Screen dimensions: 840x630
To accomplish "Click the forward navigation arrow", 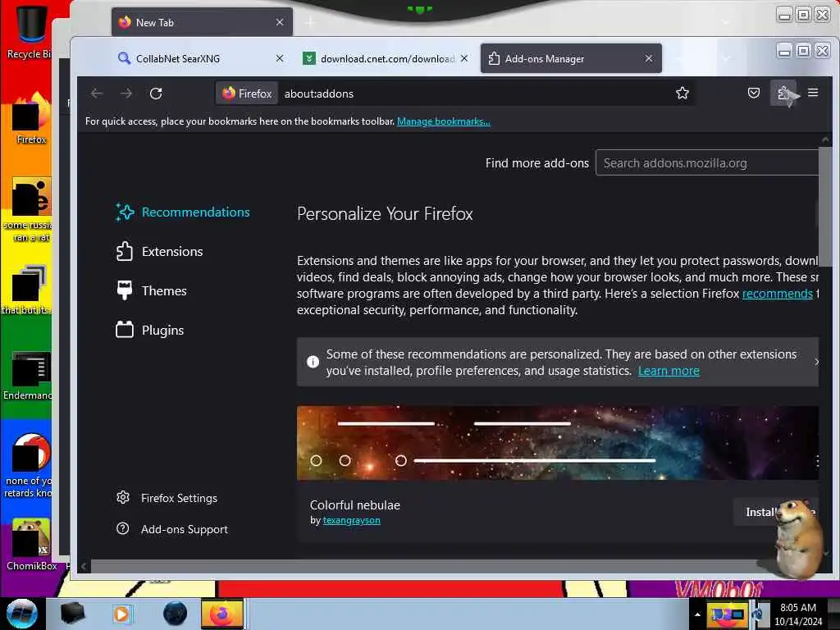I will tap(126, 94).
